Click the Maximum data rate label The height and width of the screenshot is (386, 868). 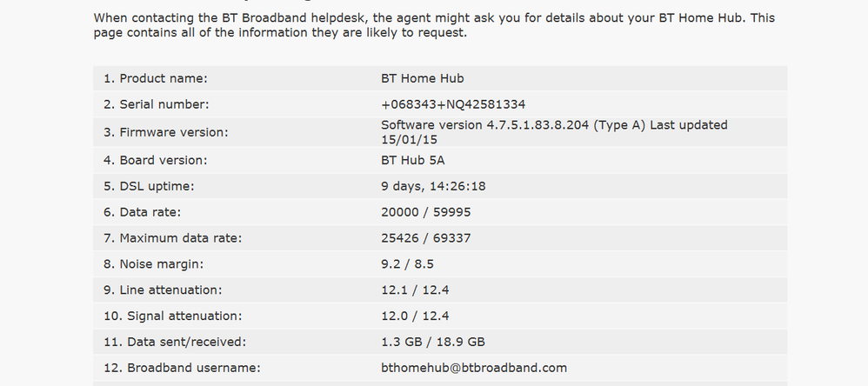(x=173, y=238)
